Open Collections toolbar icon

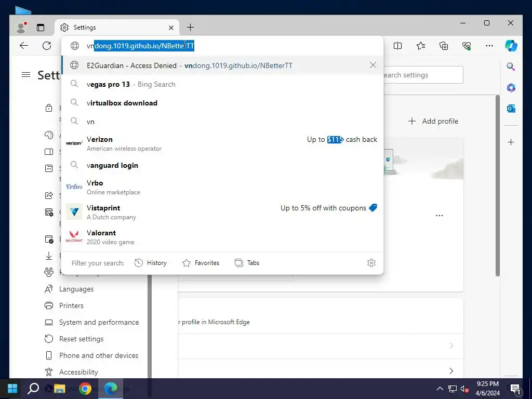444,46
